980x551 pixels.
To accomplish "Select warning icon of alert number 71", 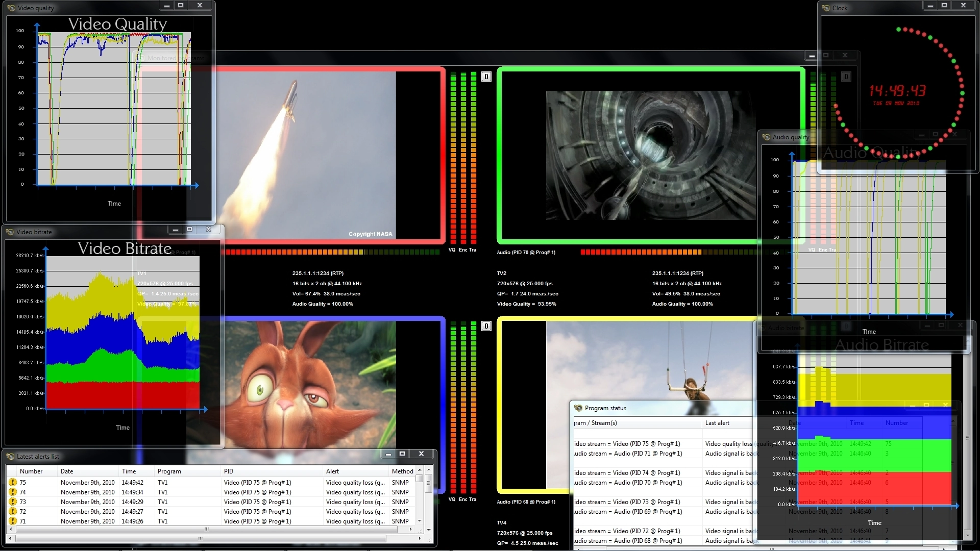I will point(13,521).
